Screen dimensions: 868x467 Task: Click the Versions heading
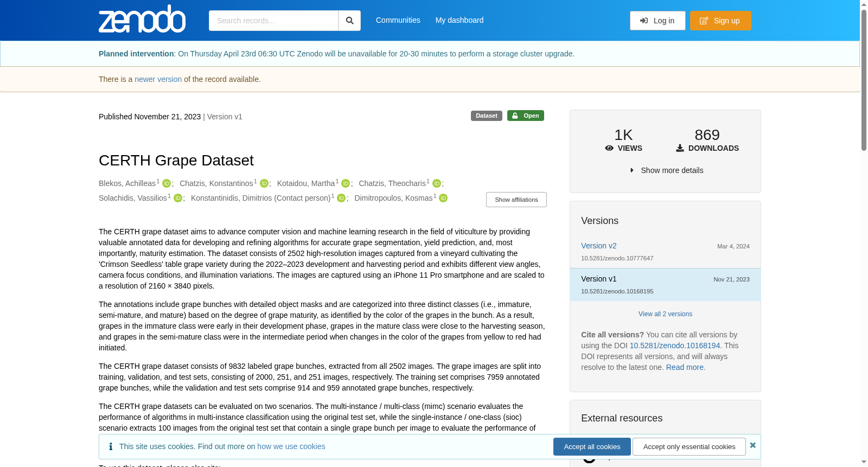click(x=599, y=221)
